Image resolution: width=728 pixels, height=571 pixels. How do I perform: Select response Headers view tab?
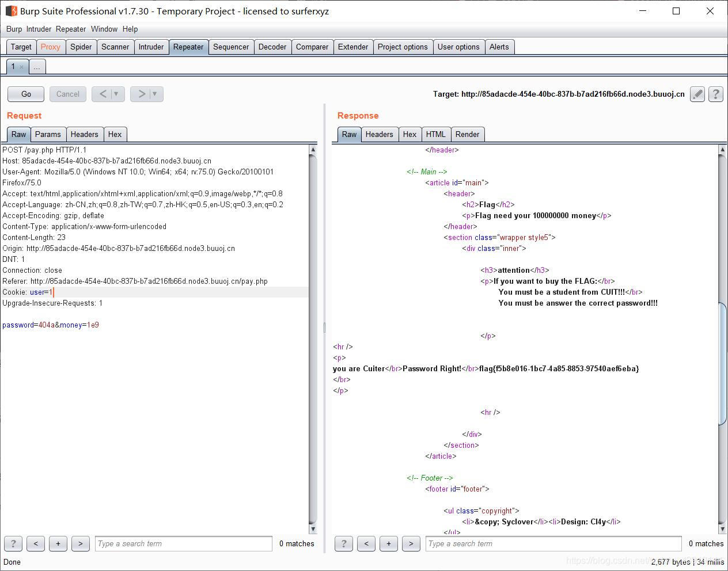(380, 134)
